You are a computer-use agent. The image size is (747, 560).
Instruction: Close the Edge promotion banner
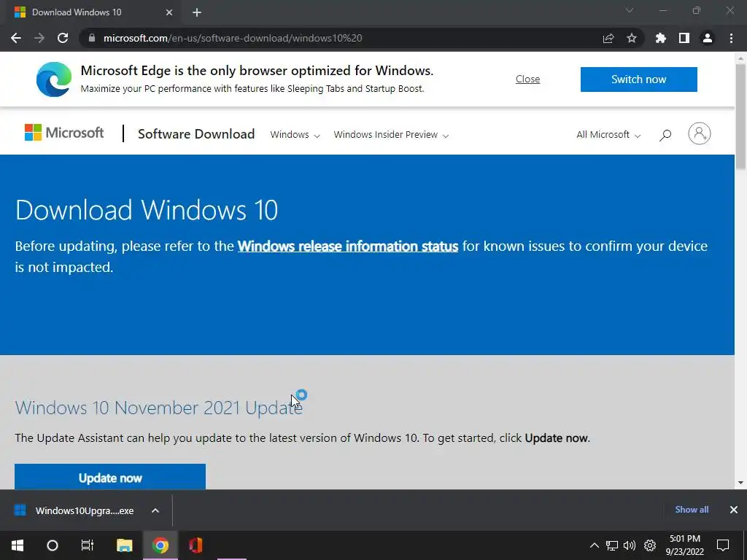click(528, 79)
